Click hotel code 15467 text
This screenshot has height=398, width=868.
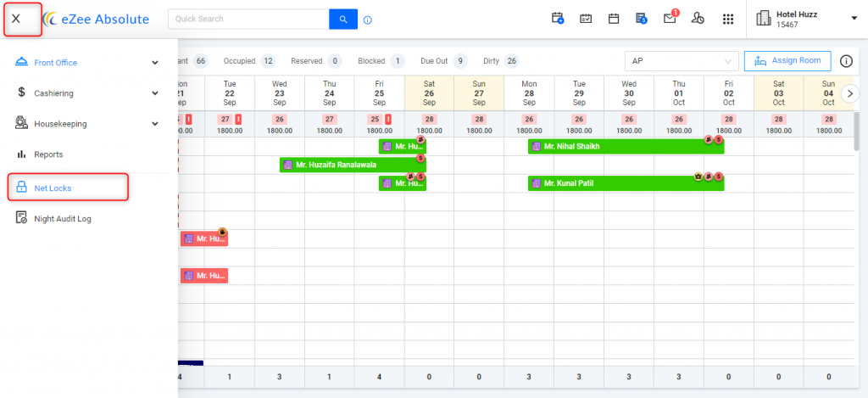[x=787, y=25]
